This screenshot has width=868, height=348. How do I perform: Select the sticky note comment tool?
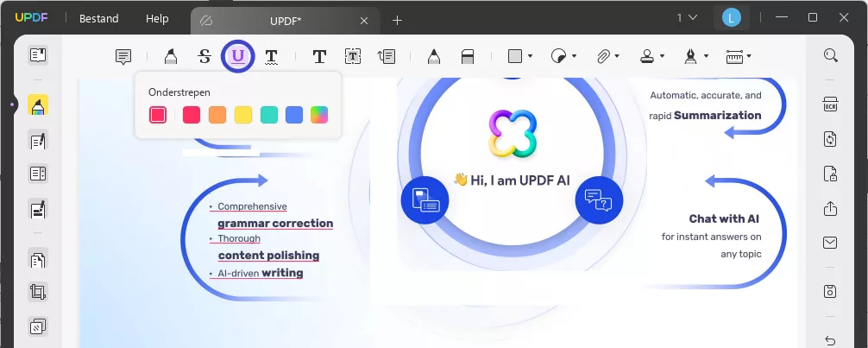(123, 56)
